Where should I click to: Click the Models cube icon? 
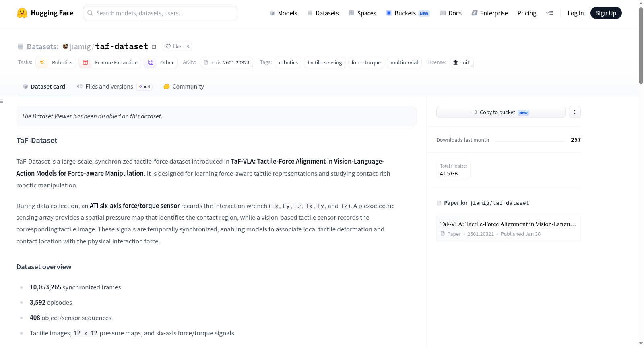click(x=272, y=13)
